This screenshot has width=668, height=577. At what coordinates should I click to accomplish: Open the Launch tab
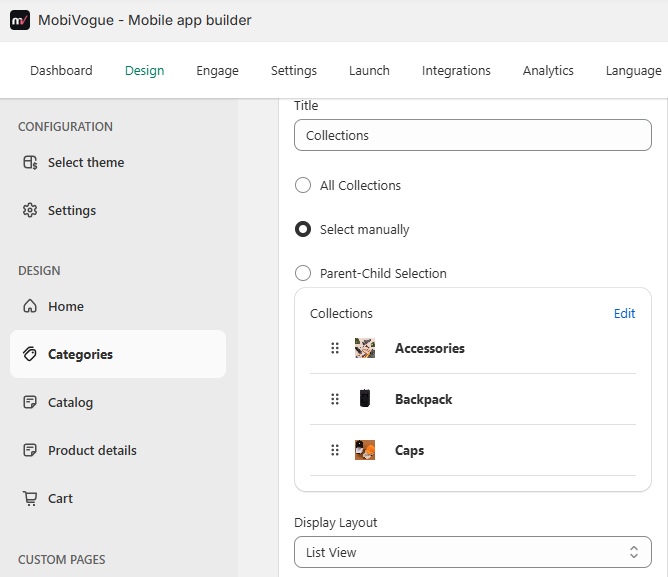[x=369, y=70]
